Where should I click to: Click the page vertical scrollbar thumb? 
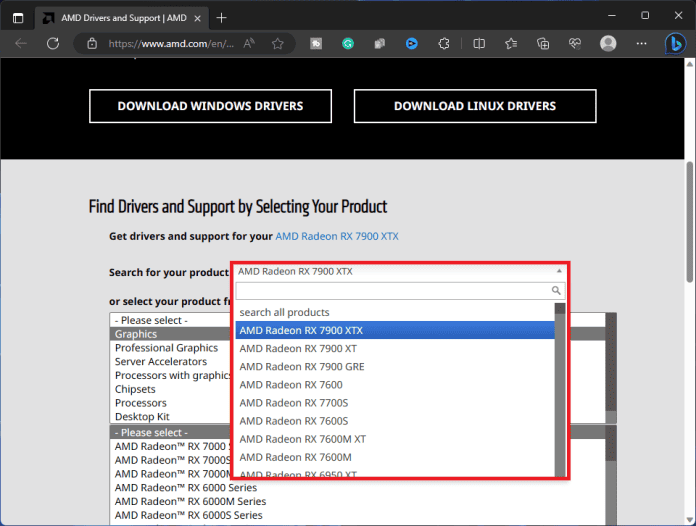click(x=689, y=222)
